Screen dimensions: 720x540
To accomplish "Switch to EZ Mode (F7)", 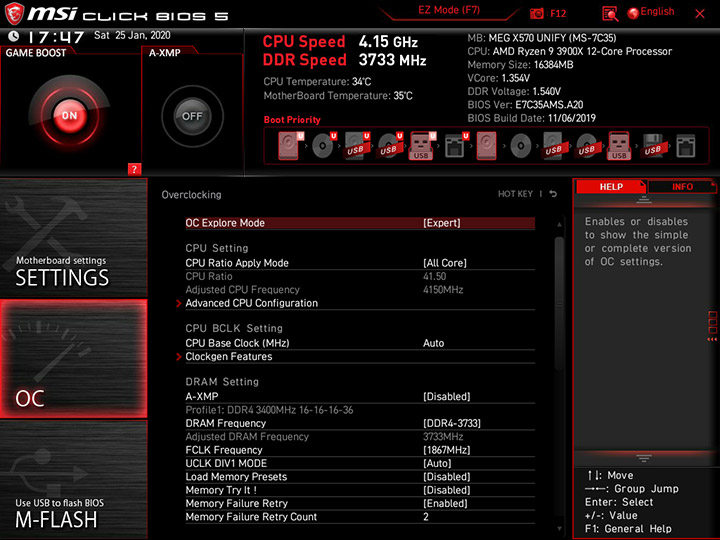I will tap(449, 10).
